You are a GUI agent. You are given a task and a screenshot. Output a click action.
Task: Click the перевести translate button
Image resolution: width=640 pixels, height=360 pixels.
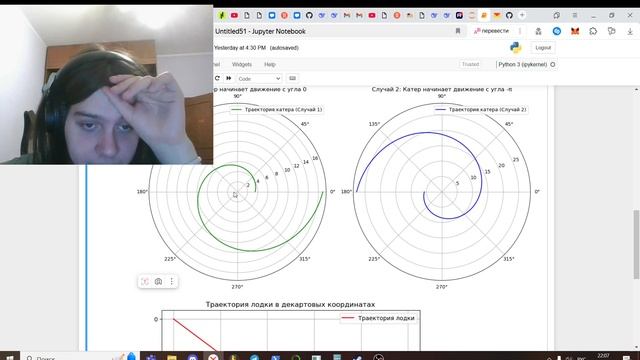pyautogui.click(x=491, y=31)
